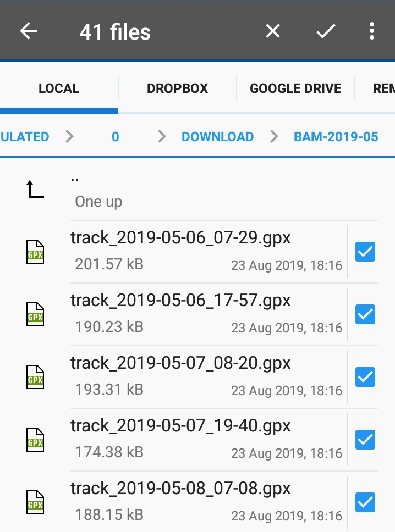Image resolution: width=395 pixels, height=532 pixels.
Task: Tap the track_2019-05-07_19-40.gpx file name
Action: tap(180, 426)
